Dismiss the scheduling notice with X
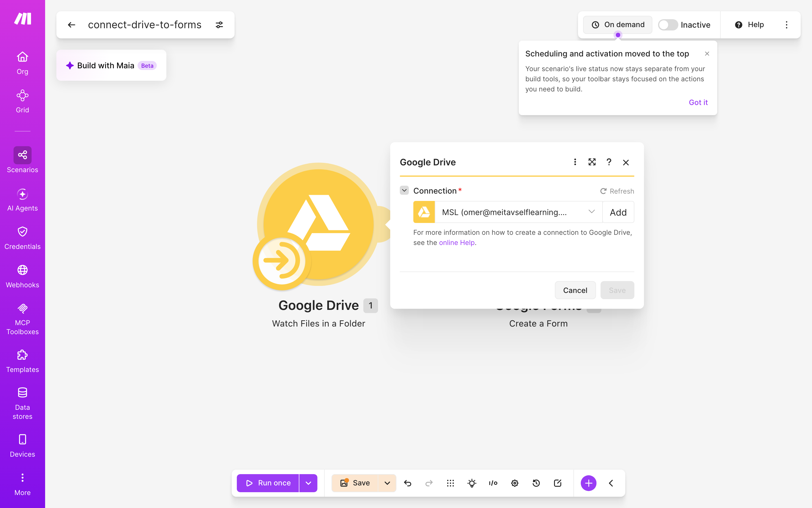This screenshot has height=508, width=812. click(707, 54)
